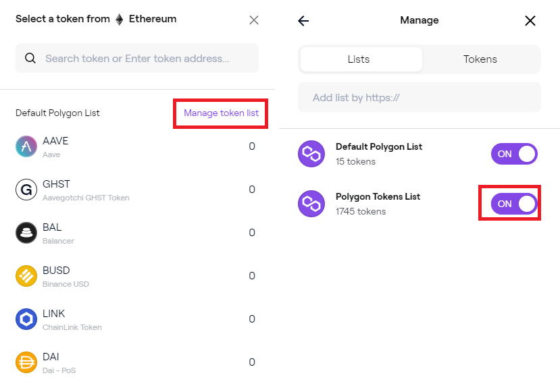Disable the Polygon Tokens List switch

514,204
